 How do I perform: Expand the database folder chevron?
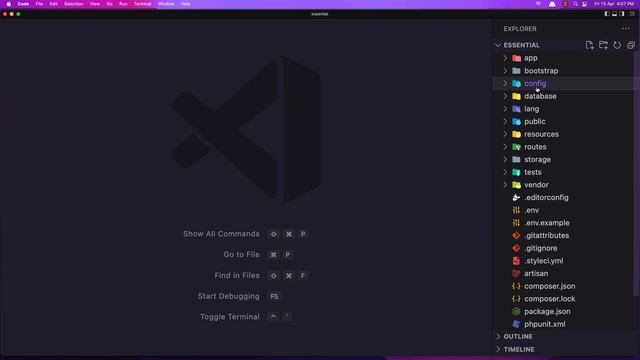point(505,96)
